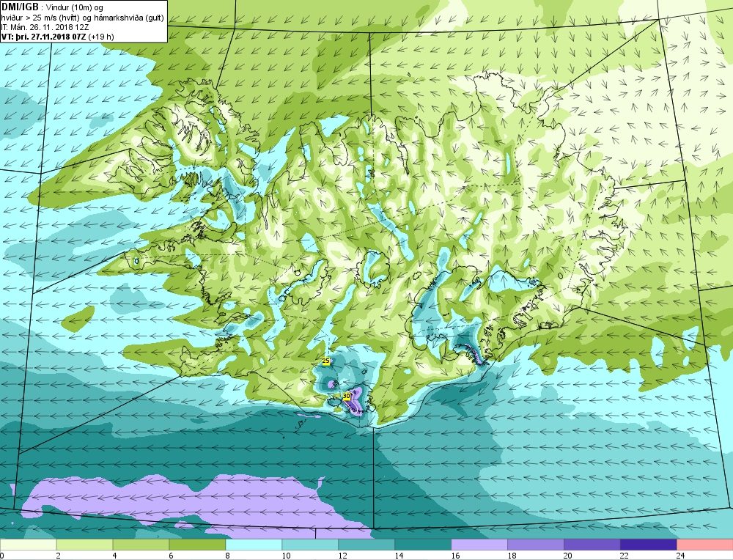Click the 'DMI/IGB' title text
This screenshot has width=733, height=560.
pyautogui.click(x=20, y=7)
